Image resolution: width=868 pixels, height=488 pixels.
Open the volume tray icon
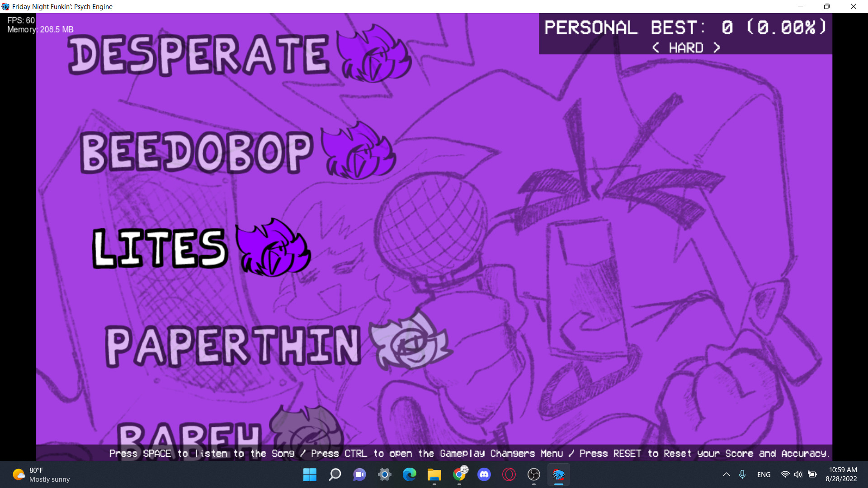tap(798, 474)
